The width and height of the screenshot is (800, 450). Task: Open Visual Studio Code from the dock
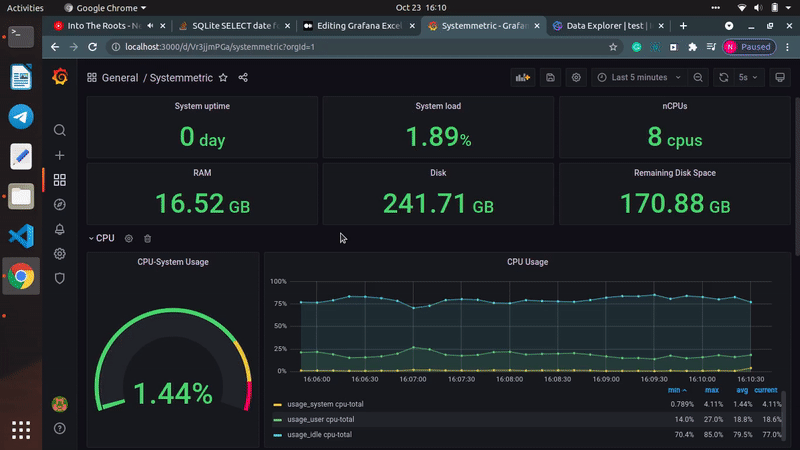[21, 236]
